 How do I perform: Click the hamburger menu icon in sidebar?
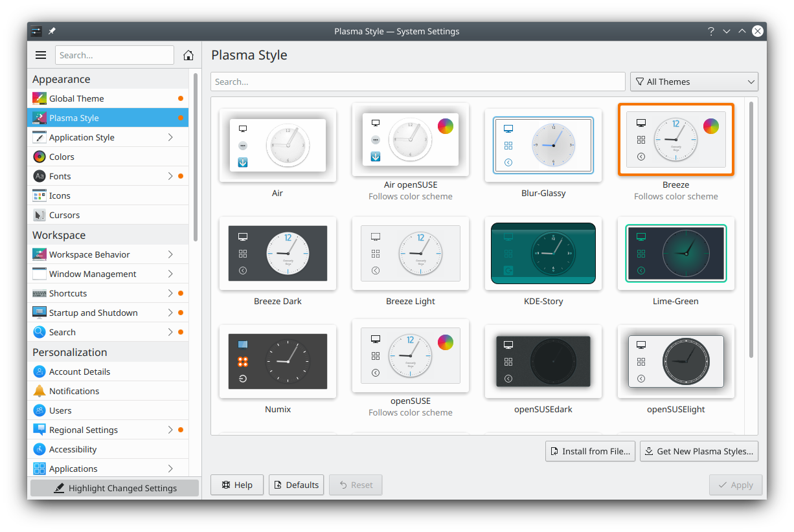41,55
